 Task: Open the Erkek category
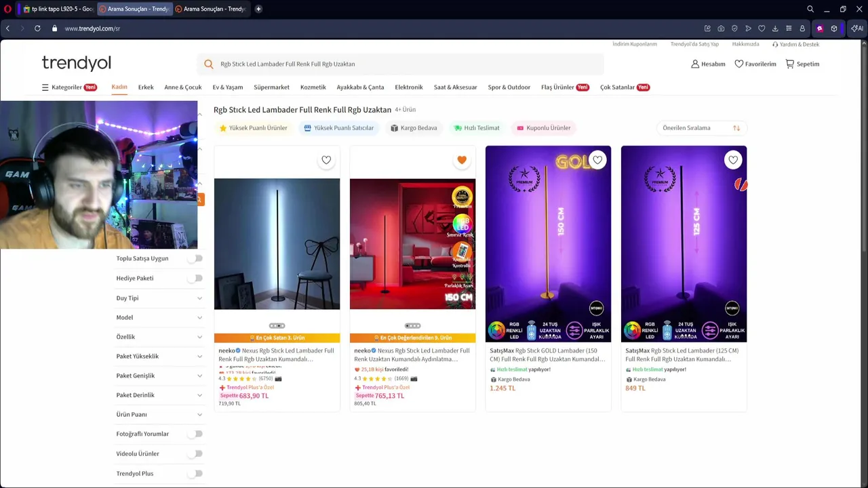(146, 87)
